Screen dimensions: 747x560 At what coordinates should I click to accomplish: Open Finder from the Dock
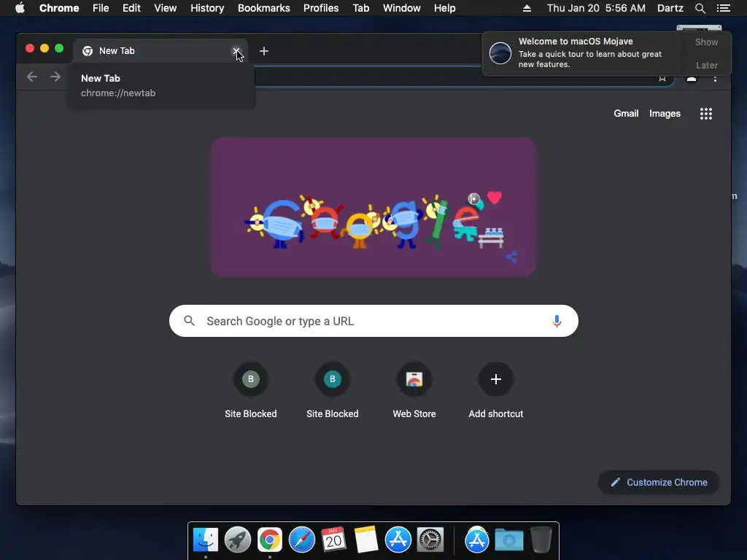(206, 540)
